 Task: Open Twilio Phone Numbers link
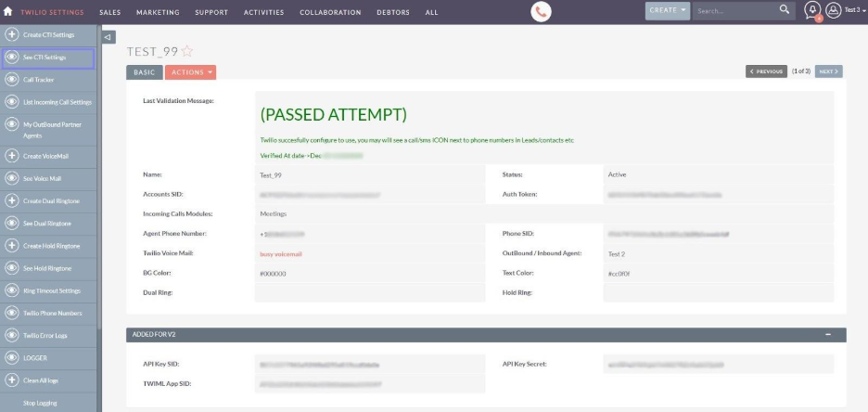[x=52, y=313]
